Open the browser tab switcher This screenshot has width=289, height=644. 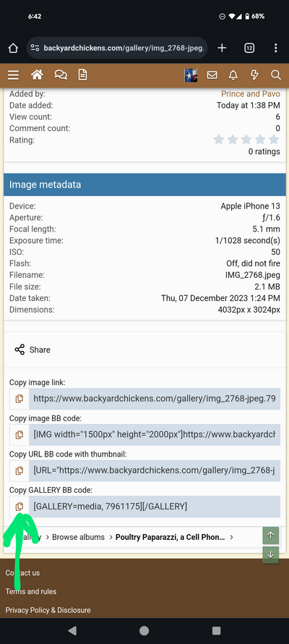click(x=249, y=48)
